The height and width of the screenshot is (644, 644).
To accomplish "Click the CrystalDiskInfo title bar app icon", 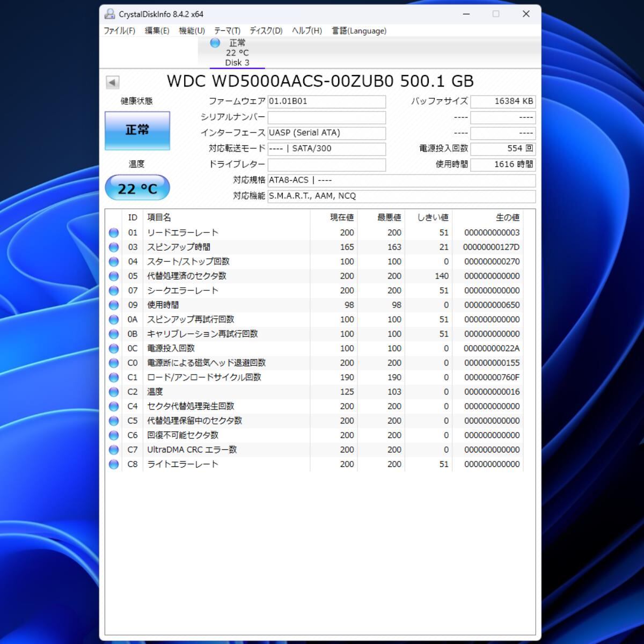I will click(x=110, y=14).
